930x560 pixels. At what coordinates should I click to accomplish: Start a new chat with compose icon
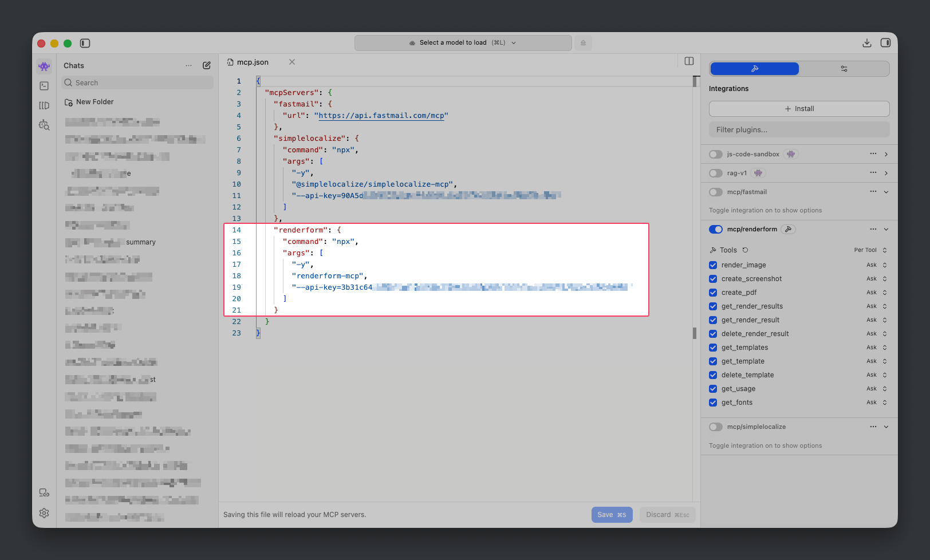point(207,65)
